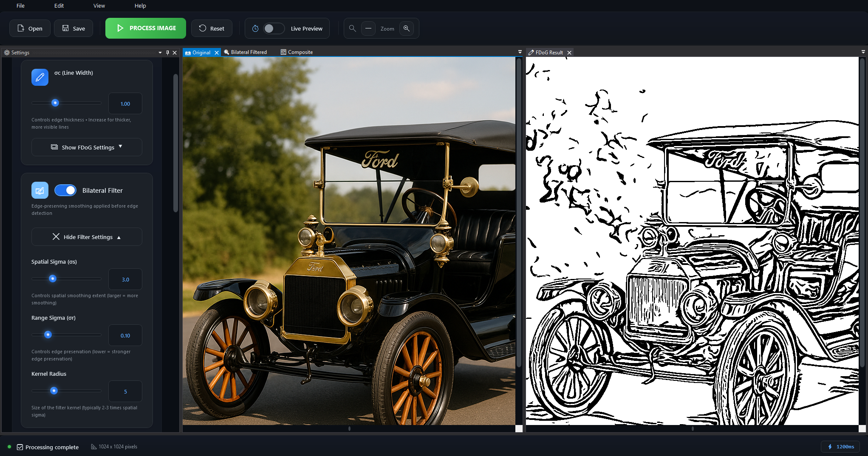The image size is (868, 456).
Task: Click the zoom out magnifier icon
Action: click(x=352, y=28)
